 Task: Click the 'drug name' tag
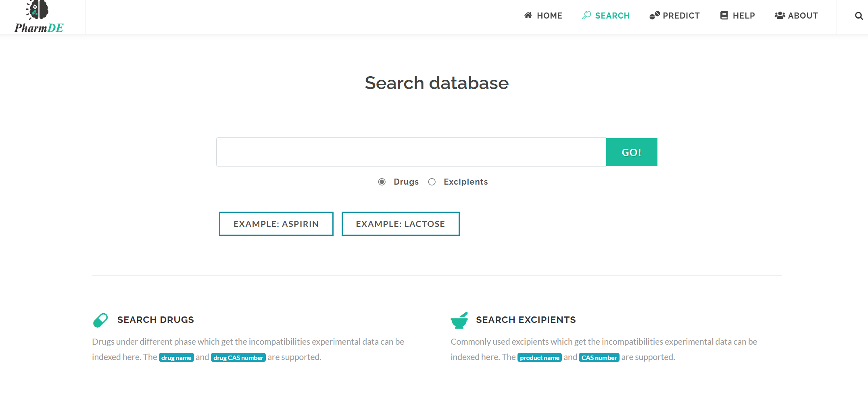pos(176,358)
